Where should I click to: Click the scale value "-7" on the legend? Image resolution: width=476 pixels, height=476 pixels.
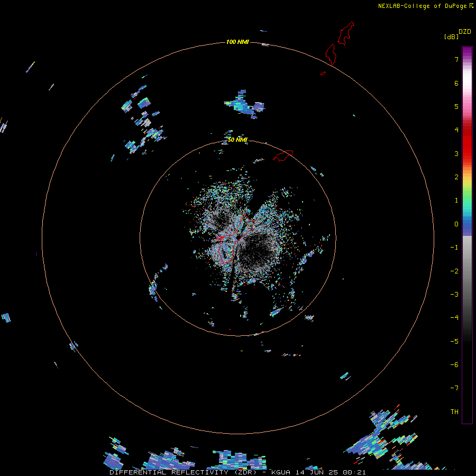click(x=454, y=388)
